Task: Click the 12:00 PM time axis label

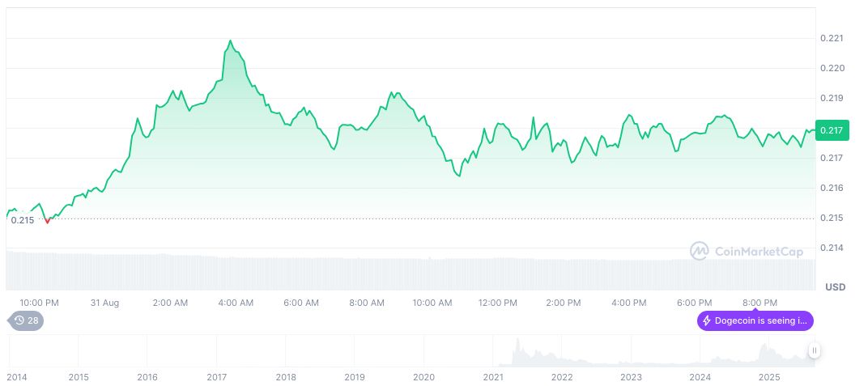Action: 498,303
